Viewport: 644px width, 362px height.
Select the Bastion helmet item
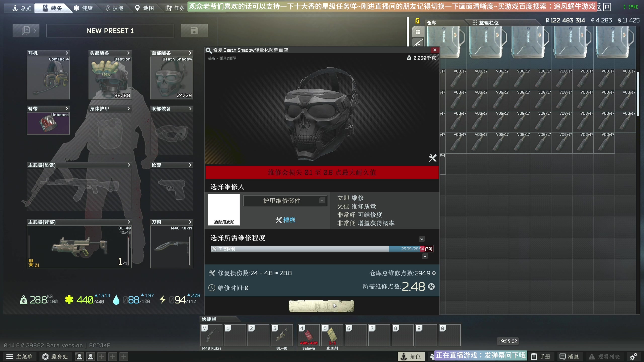point(110,78)
